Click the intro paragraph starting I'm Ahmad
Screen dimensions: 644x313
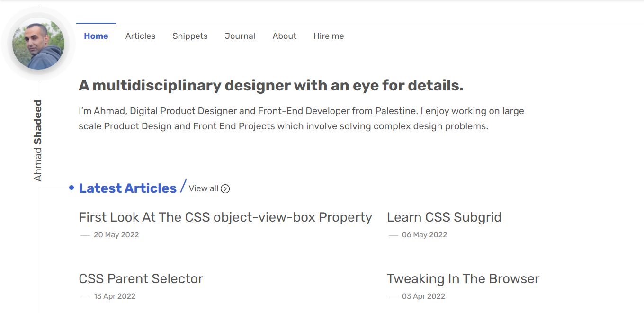point(301,119)
